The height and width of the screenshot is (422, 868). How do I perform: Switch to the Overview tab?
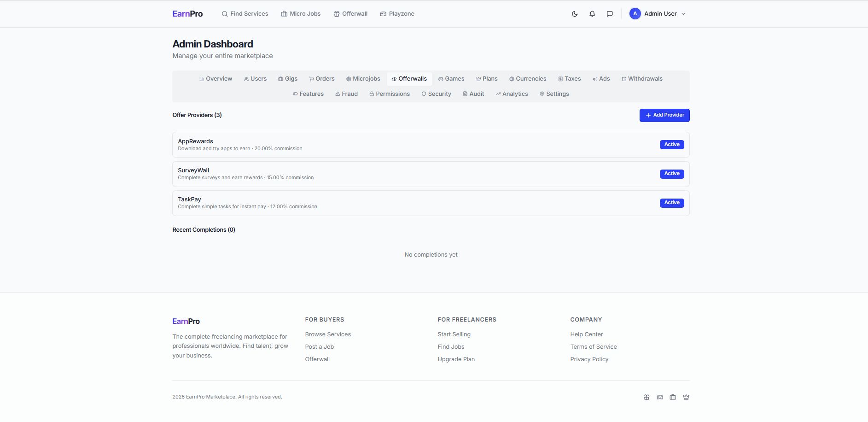pos(216,79)
